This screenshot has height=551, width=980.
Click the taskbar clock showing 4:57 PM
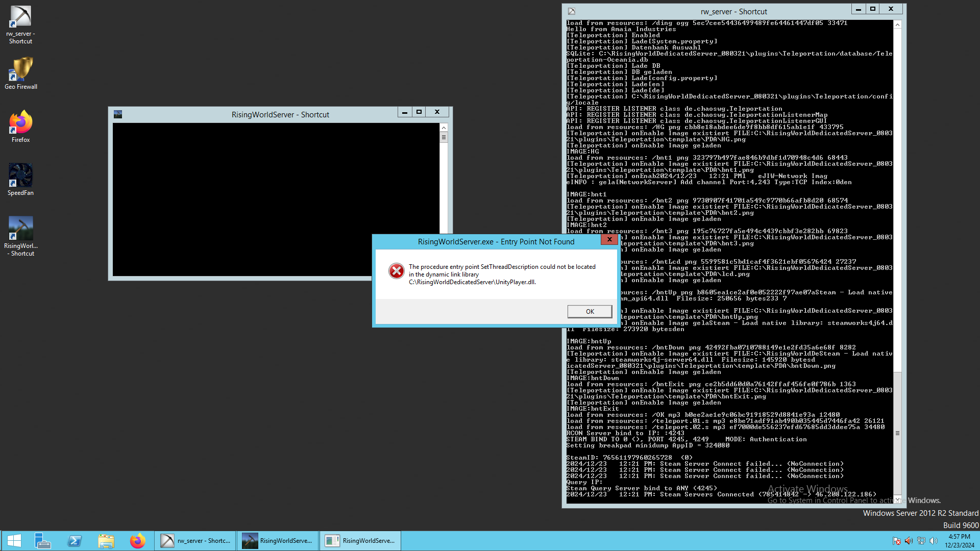pyautogui.click(x=959, y=541)
